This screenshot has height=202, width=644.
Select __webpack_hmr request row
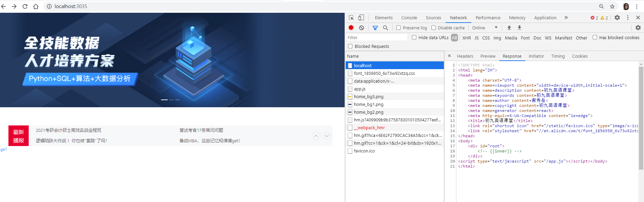pyautogui.click(x=395, y=127)
